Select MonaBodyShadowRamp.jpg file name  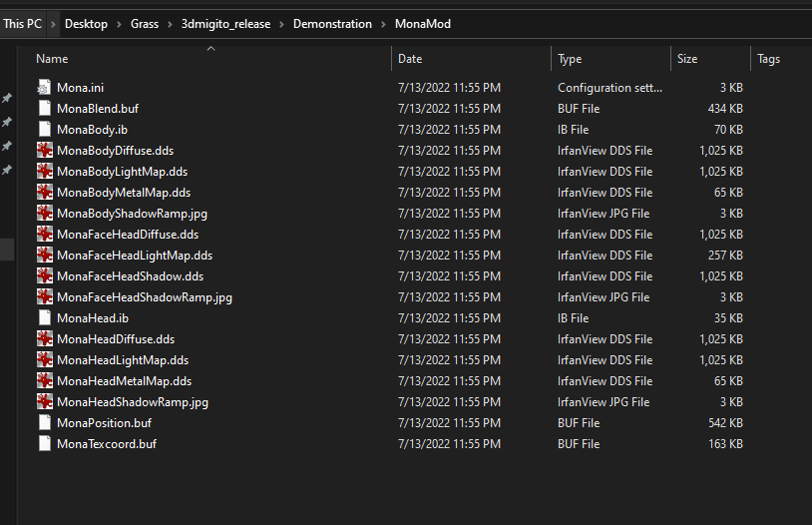pyautogui.click(x=132, y=214)
